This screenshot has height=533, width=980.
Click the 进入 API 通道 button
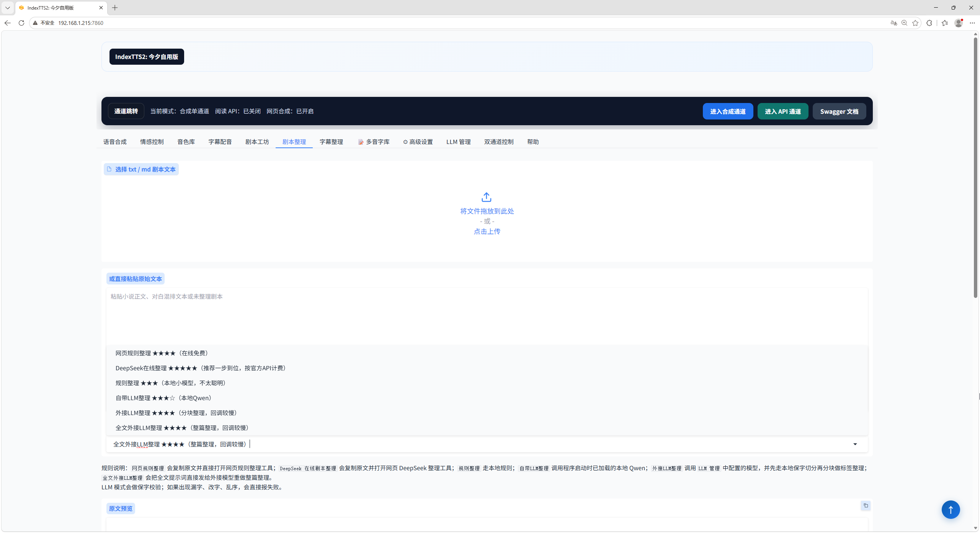tap(783, 111)
